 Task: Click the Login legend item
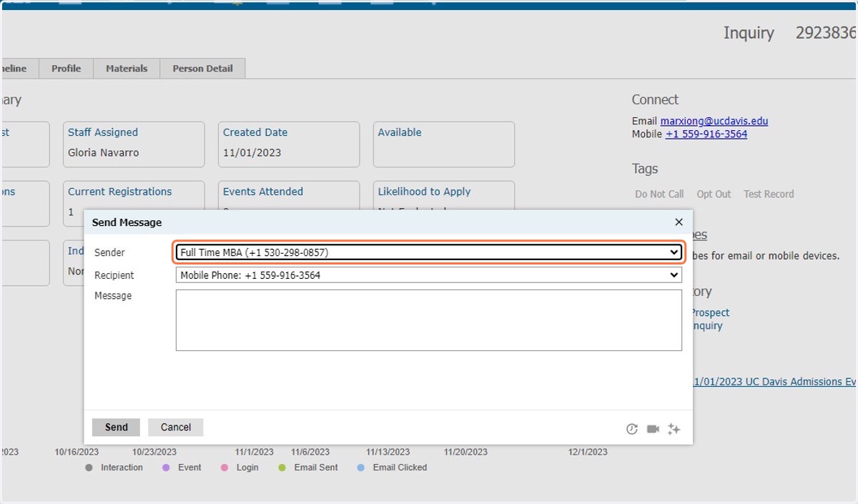pos(240,468)
